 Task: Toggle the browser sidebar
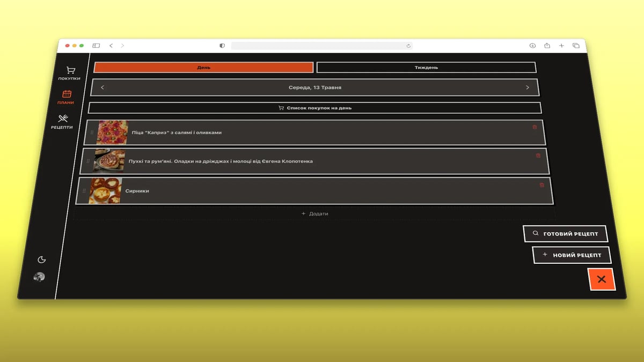point(96,46)
